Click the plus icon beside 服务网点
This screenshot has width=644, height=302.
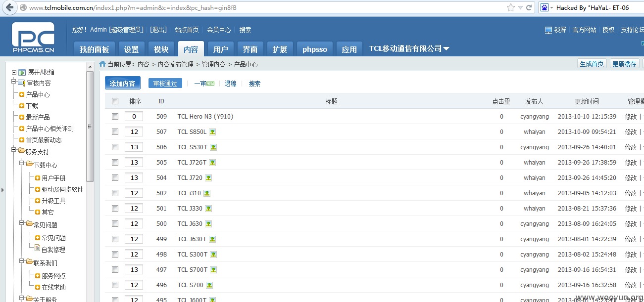pyautogui.click(x=38, y=276)
